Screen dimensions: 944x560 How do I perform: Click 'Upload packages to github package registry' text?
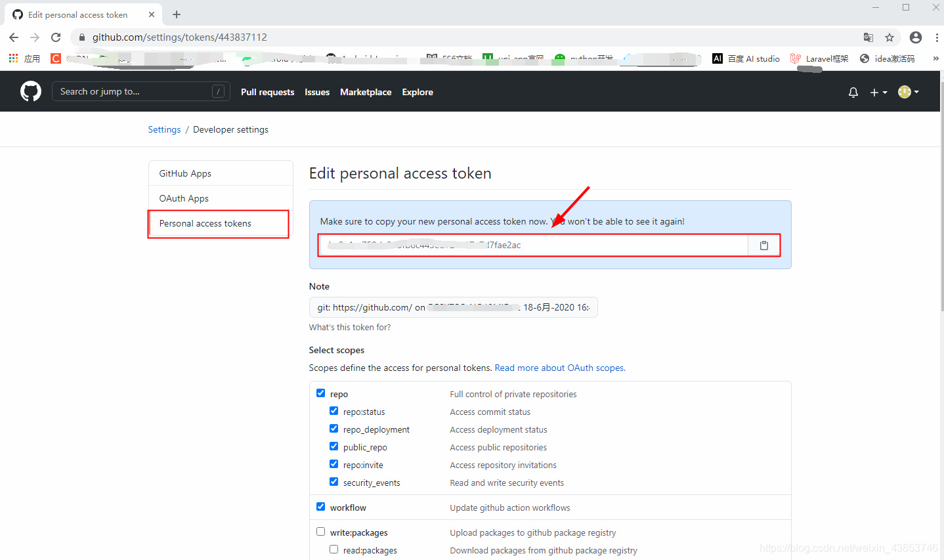[533, 532]
